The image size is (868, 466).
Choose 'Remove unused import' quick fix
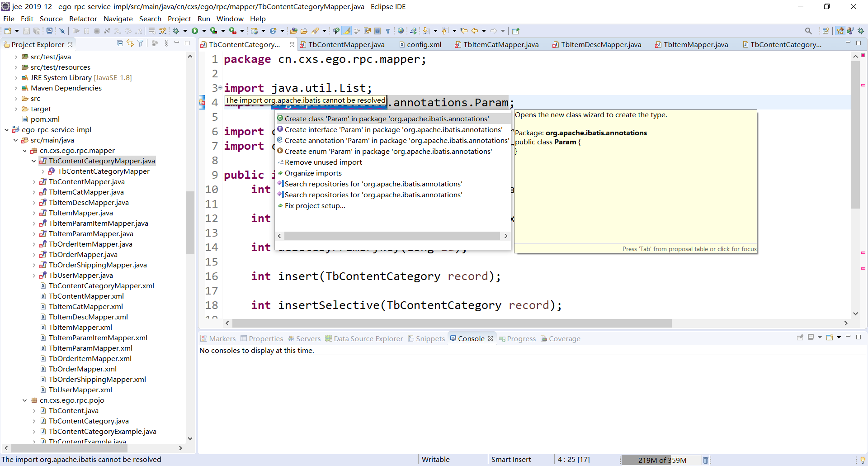click(323, 162)
